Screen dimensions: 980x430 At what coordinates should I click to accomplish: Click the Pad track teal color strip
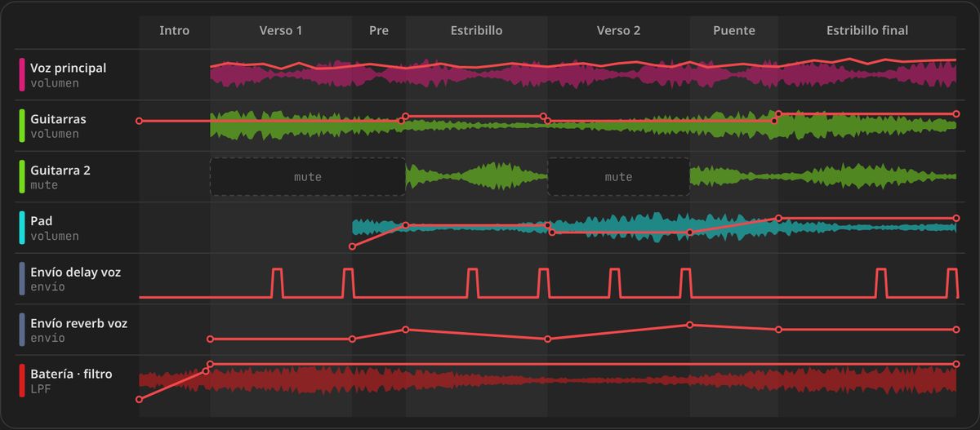coord(22,228)
